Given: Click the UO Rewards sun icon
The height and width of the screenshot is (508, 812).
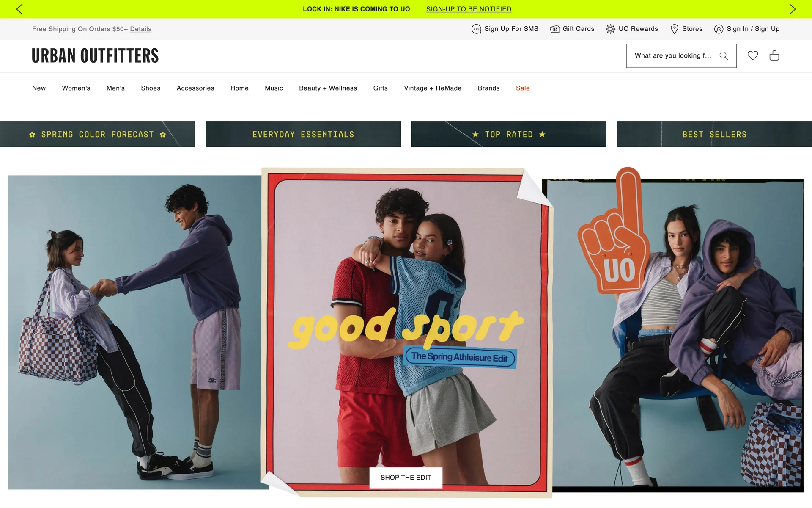Looking at the screenshot, I should (x=610, y=29).
